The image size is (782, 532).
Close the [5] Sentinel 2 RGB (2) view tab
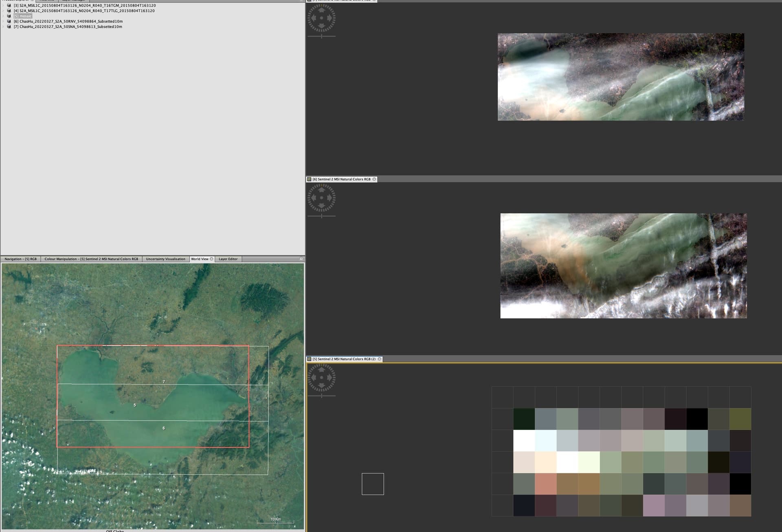click(x=380, y=359)
